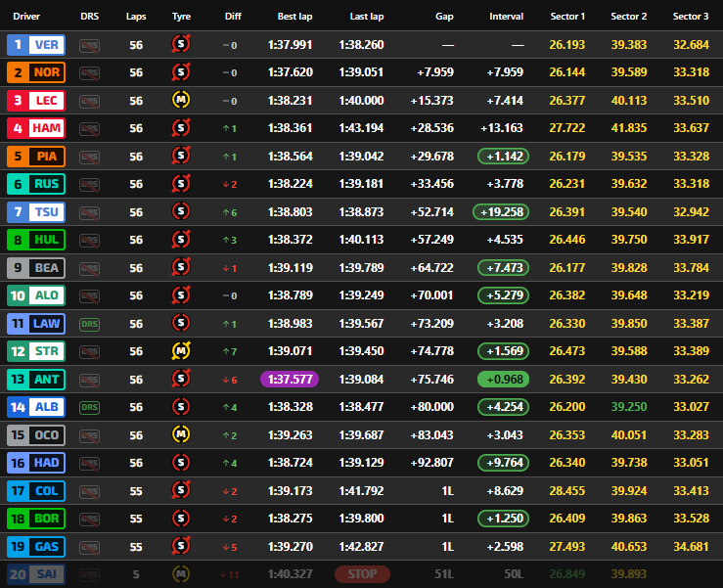Click the red STOP badge for Sainz

(361, 574)
